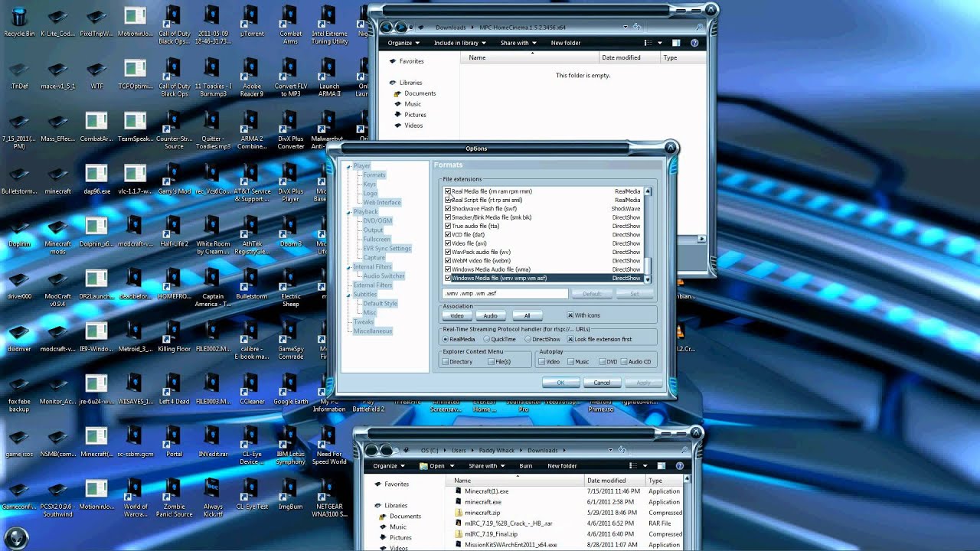Open Include in library dropdown

(460, 43)
